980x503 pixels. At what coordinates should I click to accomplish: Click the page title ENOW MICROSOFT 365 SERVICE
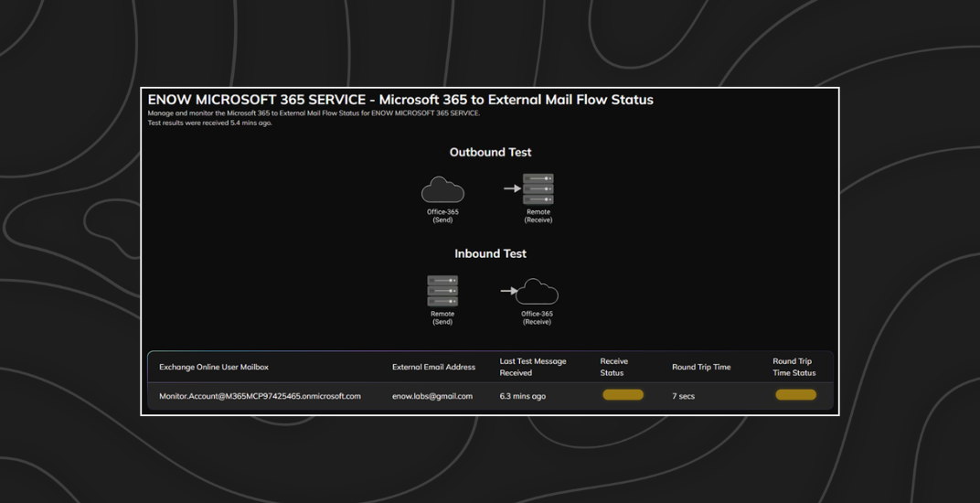click(x=400, y=100)
